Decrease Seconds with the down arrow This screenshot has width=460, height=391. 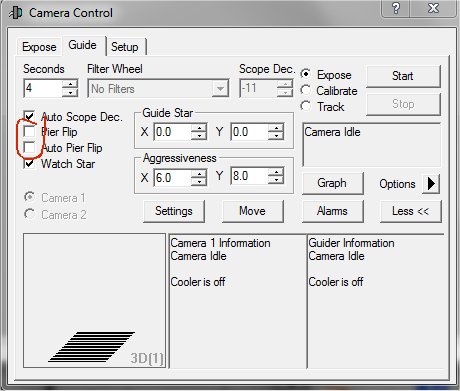(x=70, y=92)
